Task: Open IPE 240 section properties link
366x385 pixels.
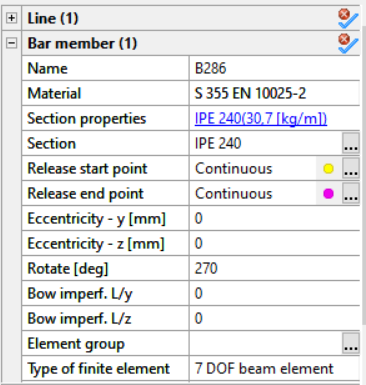Action: click(x=261, y=118)
